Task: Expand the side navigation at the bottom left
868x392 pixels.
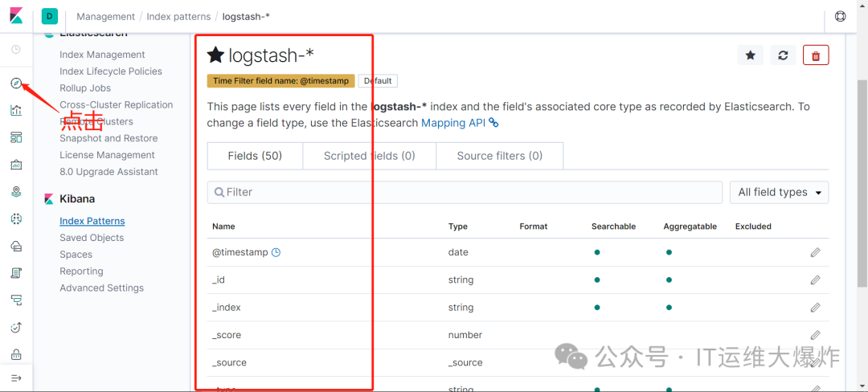Action: [16, 378]
